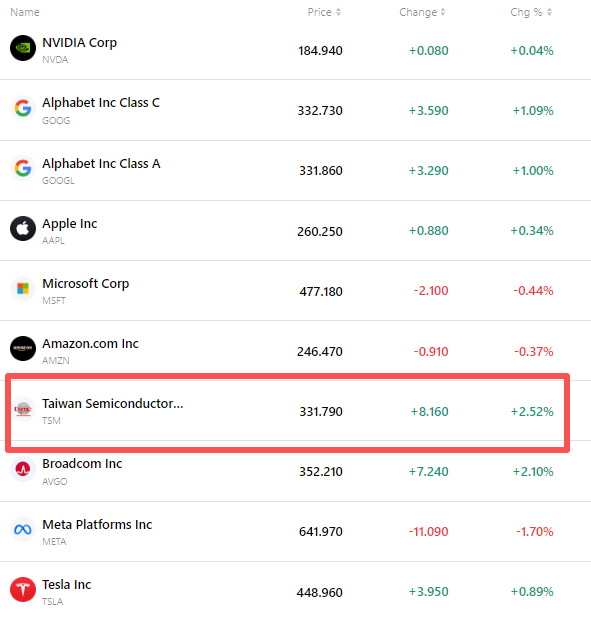This screenshot has height=620, width=591.
Task: Click the AVGO ticker symbol
Action: coord(55,481)
